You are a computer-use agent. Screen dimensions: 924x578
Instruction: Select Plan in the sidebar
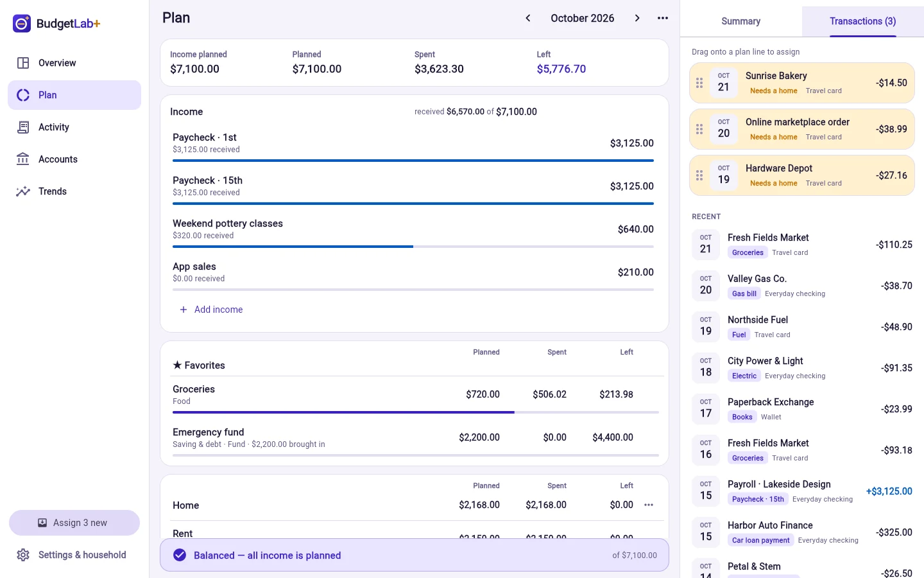74,95
